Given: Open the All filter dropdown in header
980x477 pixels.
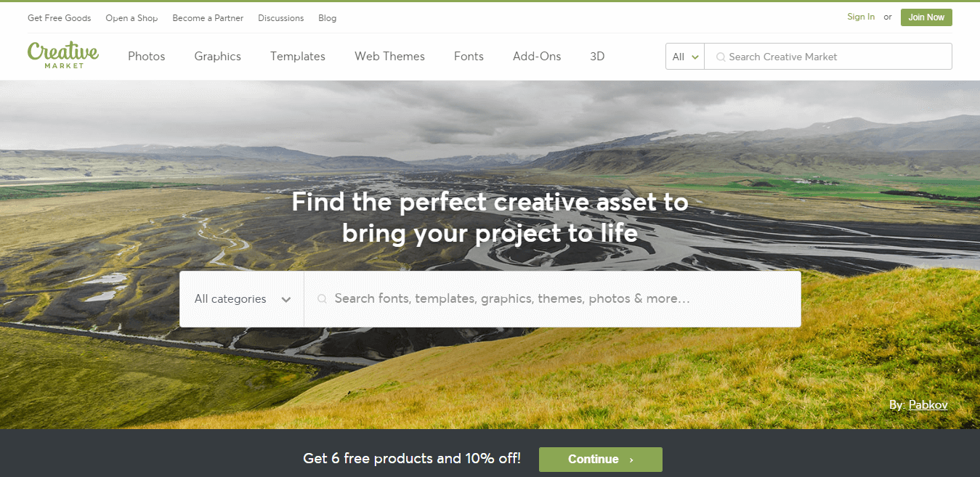Looking at the screenshot, I should [685, 57].
